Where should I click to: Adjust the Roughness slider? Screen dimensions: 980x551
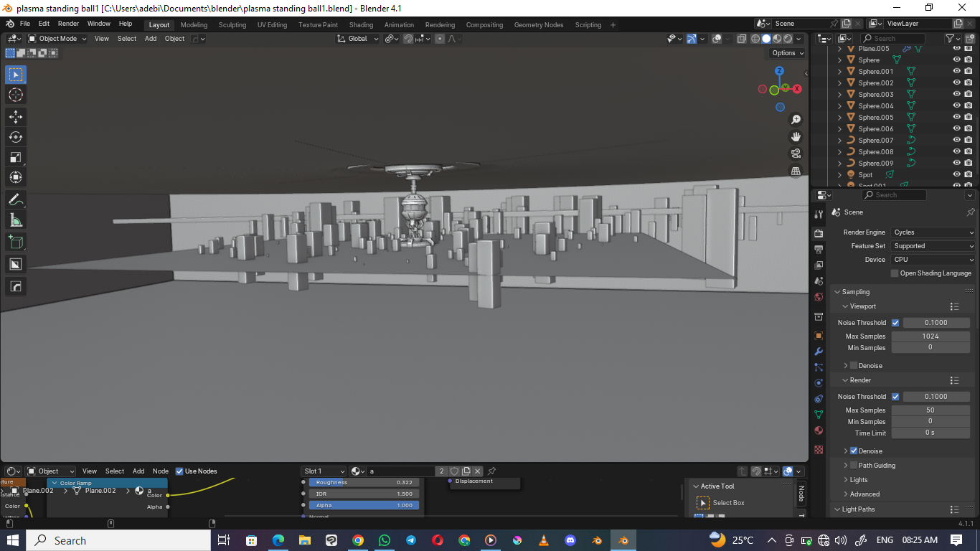pos(364,483)
